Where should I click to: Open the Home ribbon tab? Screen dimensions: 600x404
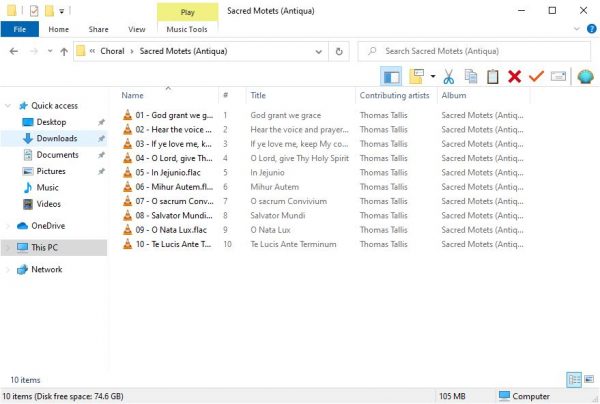59,29
